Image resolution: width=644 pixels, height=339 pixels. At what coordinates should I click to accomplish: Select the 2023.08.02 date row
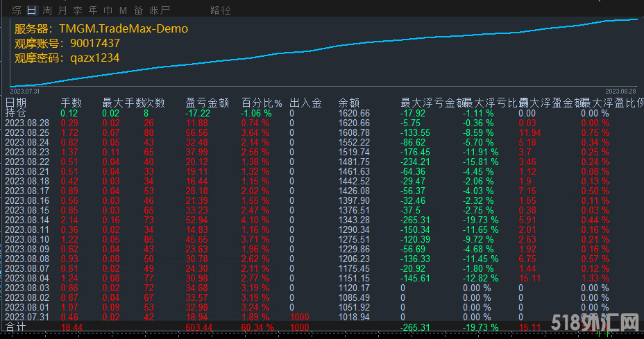pyautogui.click(x=26, y=298)
